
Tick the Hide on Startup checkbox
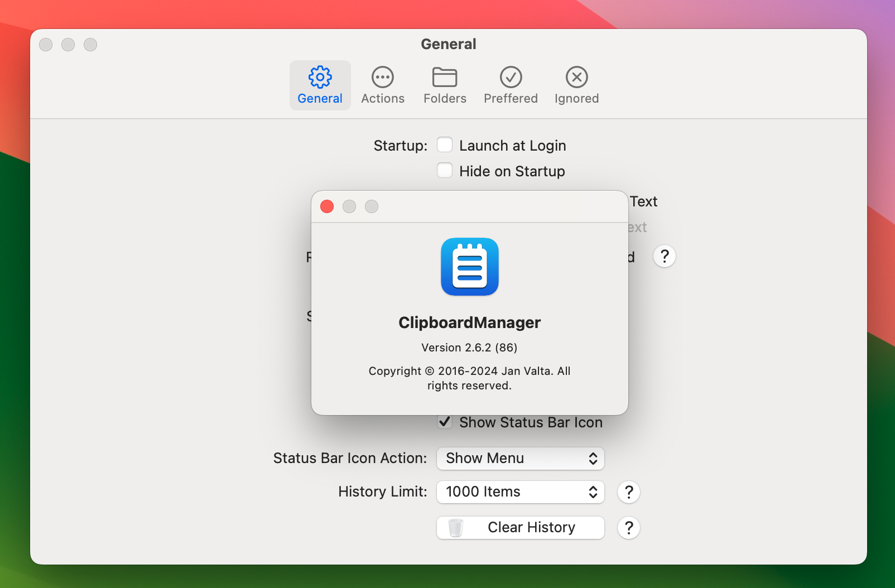tap(445, 171)
